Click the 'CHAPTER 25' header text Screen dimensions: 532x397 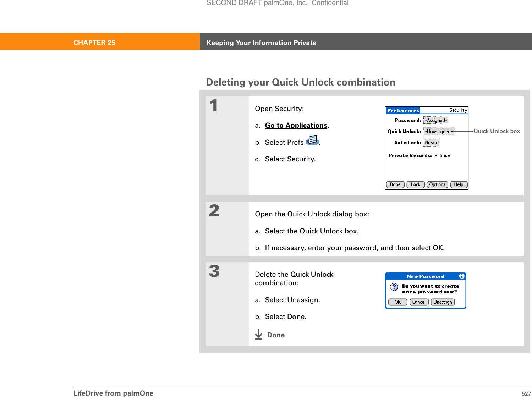click(94, 43)
